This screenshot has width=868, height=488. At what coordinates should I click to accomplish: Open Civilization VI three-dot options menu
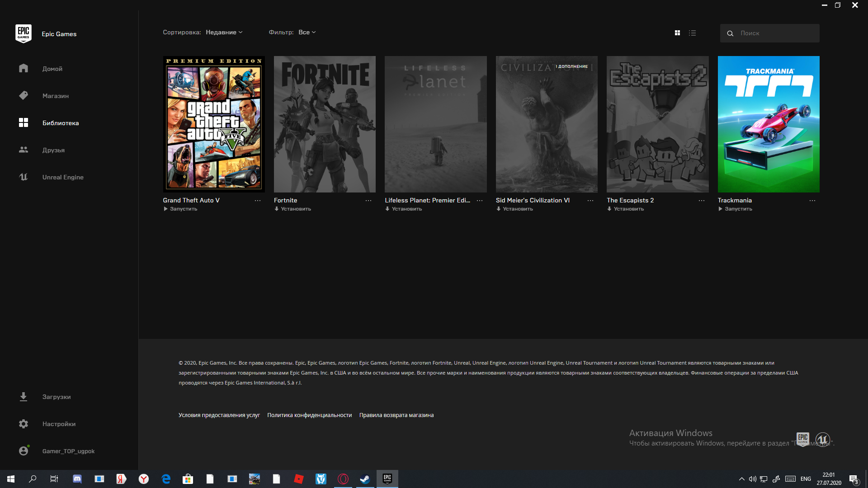(x=590, y=201)
